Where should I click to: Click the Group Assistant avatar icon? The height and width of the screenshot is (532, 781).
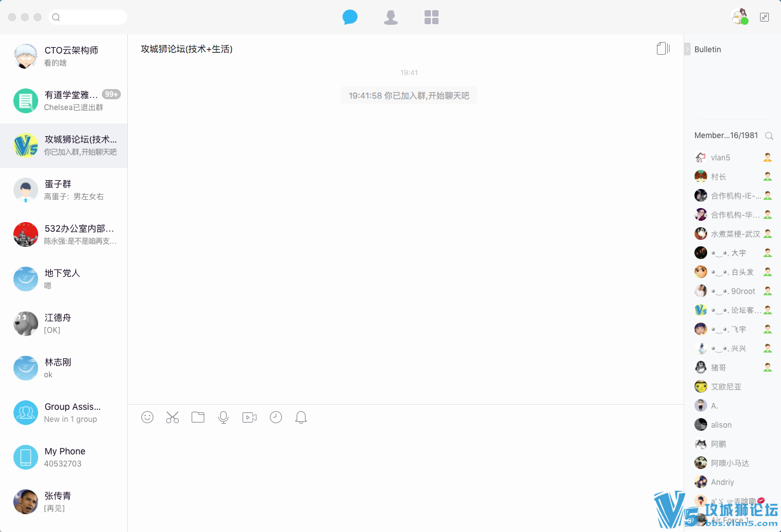(26, 412)
